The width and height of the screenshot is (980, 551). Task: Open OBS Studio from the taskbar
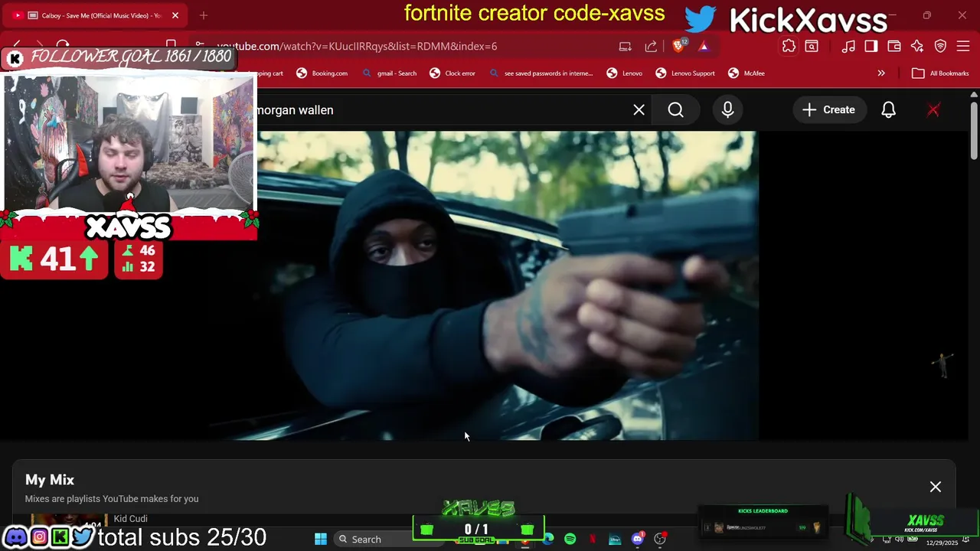659,540
